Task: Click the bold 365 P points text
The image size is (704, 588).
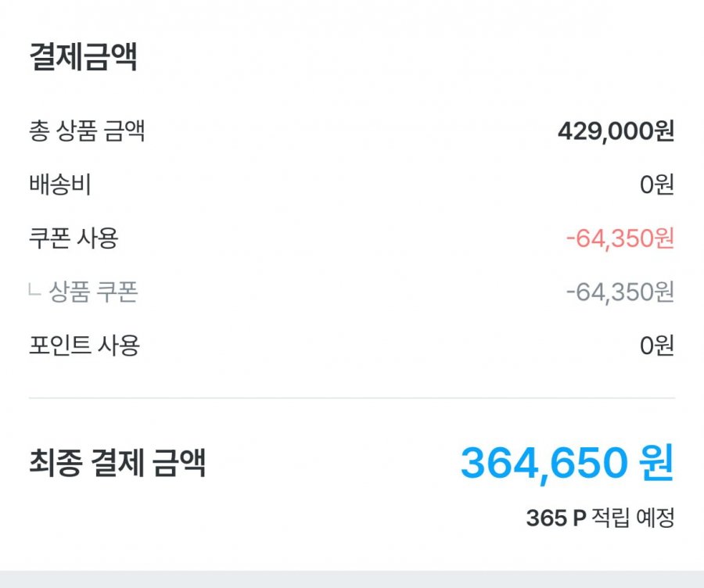Action: click(x=555, y=517)
